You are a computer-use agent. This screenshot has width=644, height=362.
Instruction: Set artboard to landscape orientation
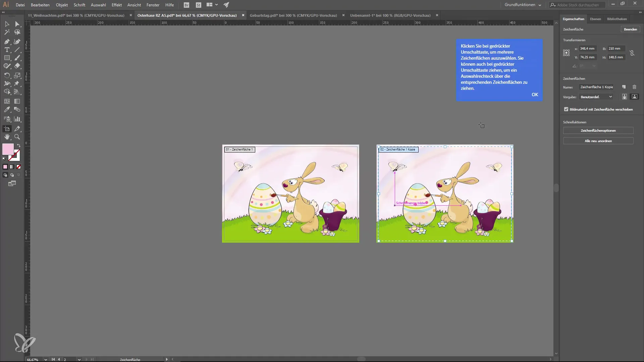[635, 97]
